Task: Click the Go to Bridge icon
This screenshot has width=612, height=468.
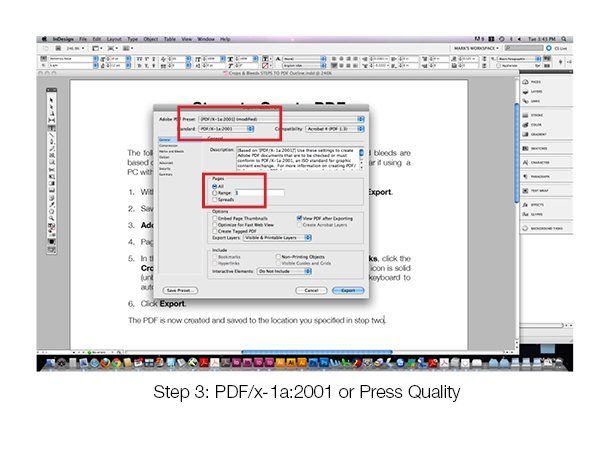Action: click(x=58, y=48)
